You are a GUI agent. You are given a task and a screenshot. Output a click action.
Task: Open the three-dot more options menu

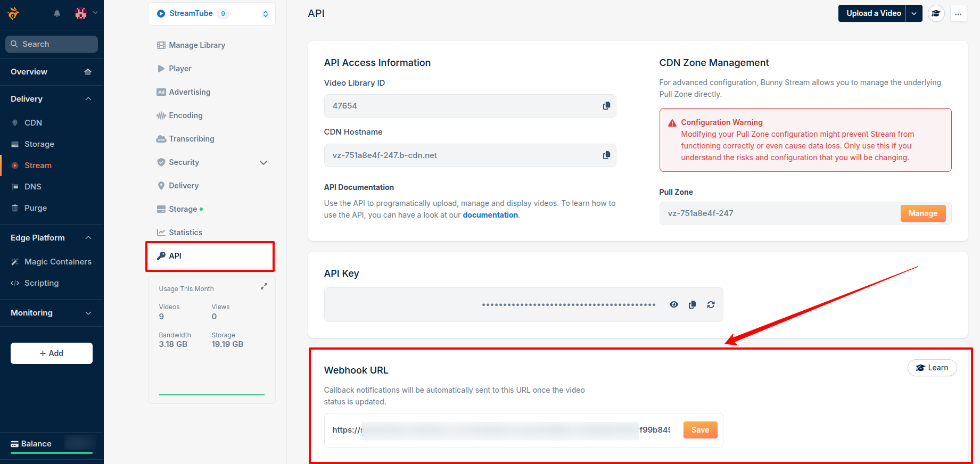[958, 14]
